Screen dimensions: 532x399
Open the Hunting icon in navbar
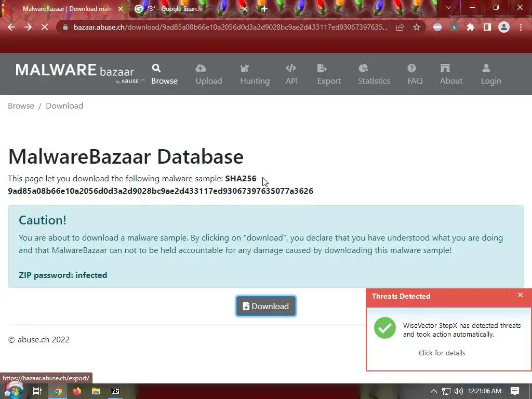point(244,68)
